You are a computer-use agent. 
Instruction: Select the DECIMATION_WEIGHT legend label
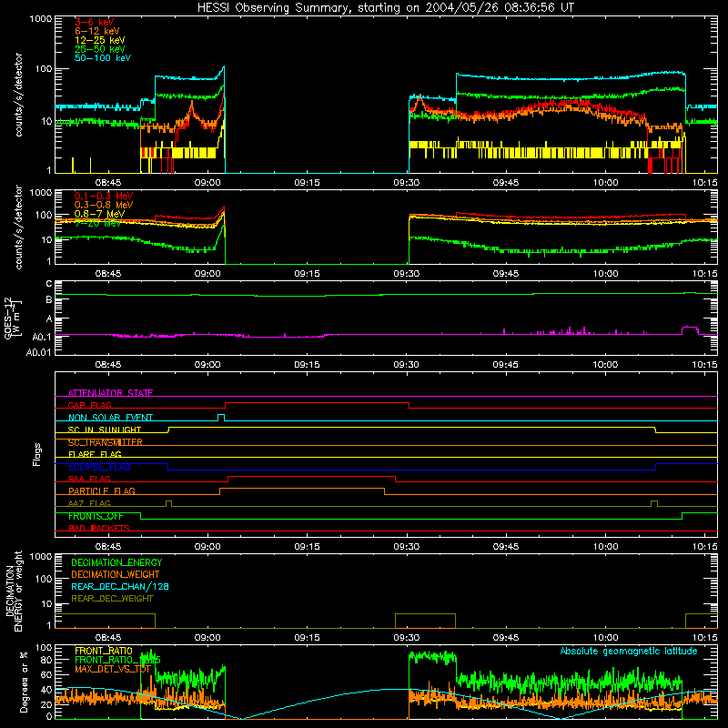pyautogui.click(x=116, y=574)
